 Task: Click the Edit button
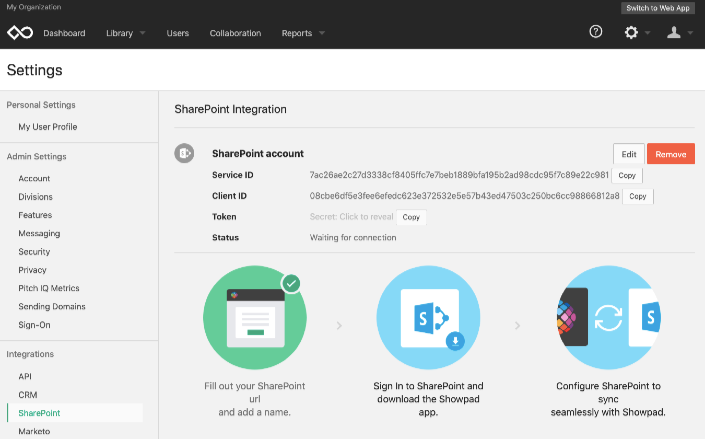(629, 154)
